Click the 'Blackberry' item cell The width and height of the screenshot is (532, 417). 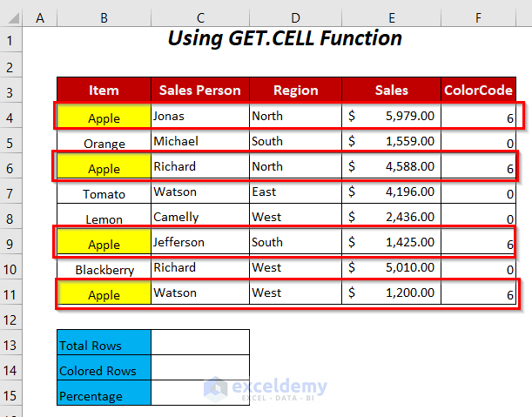104,269
